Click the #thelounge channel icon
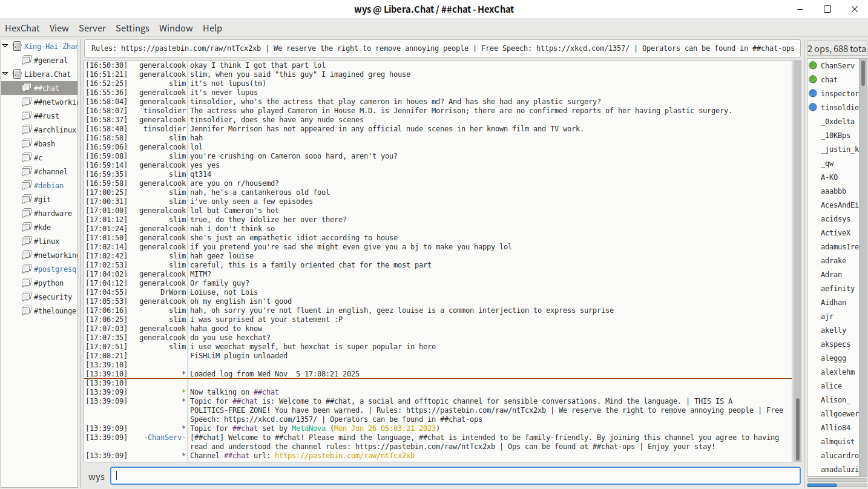 pos(27,310)
